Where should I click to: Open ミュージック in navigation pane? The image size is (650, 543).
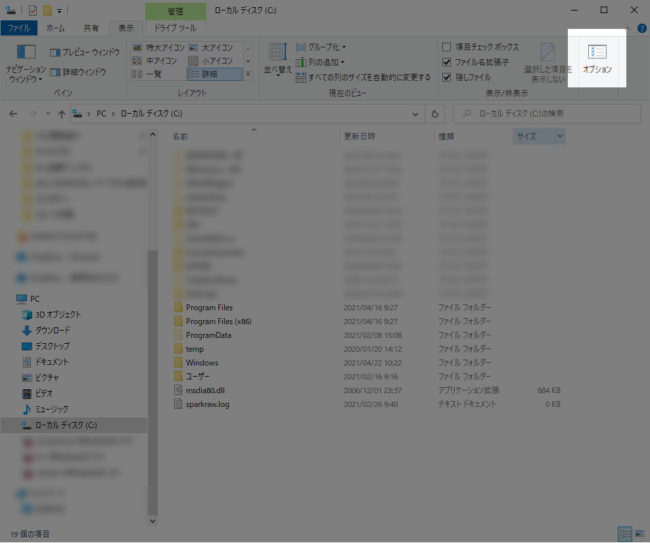(x=45, y=409)
